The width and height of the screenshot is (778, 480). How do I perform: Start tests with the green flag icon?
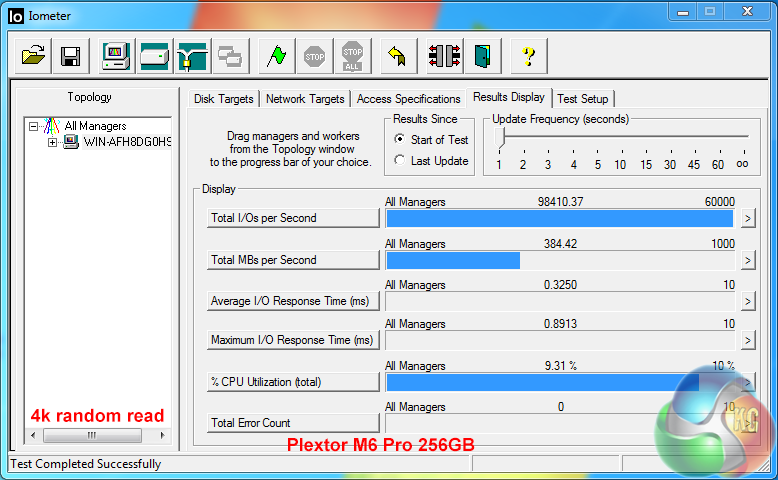pyautogui.click(x=276, y=56)
